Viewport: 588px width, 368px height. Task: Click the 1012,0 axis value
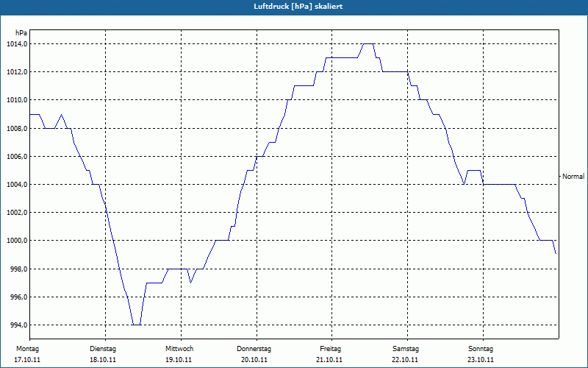coord(17,71)
